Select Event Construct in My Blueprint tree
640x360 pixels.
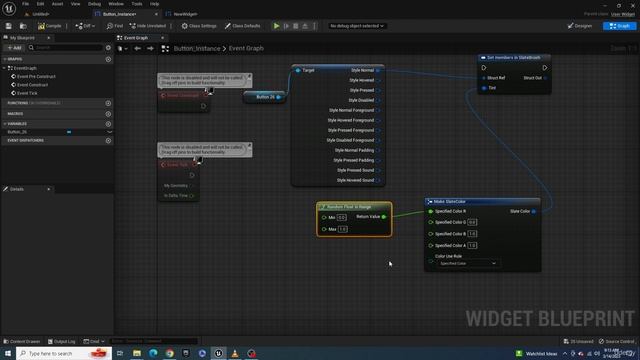[x=32, y=85]
